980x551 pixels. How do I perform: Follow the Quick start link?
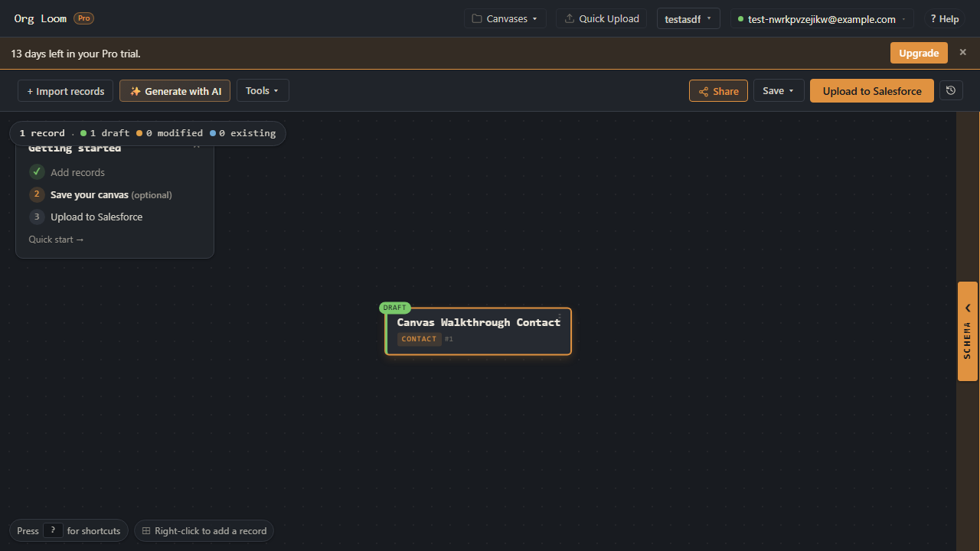pos(56,240)
